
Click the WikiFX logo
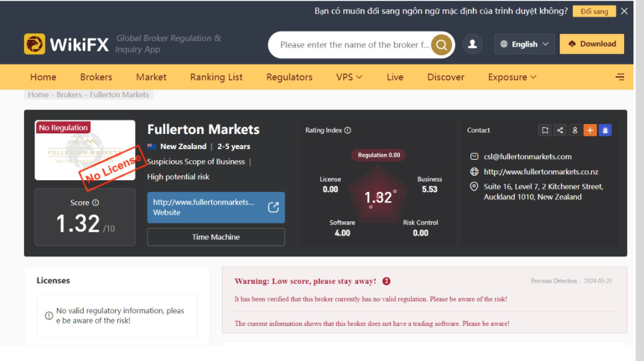[x=67, y=44]
